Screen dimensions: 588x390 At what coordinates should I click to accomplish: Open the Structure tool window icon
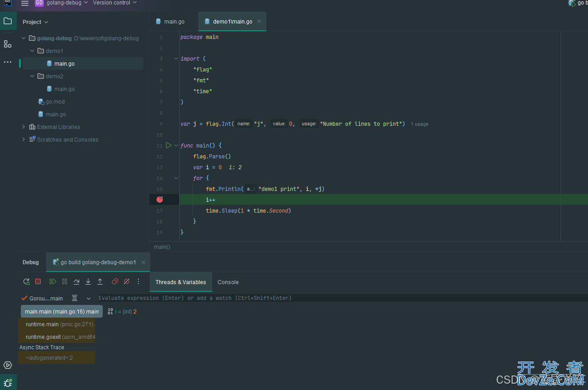tap(8, 44)
